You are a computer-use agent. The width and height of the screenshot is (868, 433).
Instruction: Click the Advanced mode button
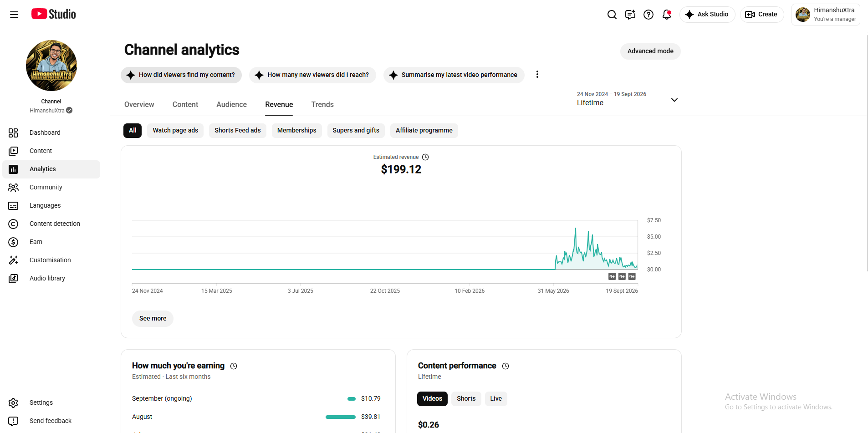(x=650, y=51)
